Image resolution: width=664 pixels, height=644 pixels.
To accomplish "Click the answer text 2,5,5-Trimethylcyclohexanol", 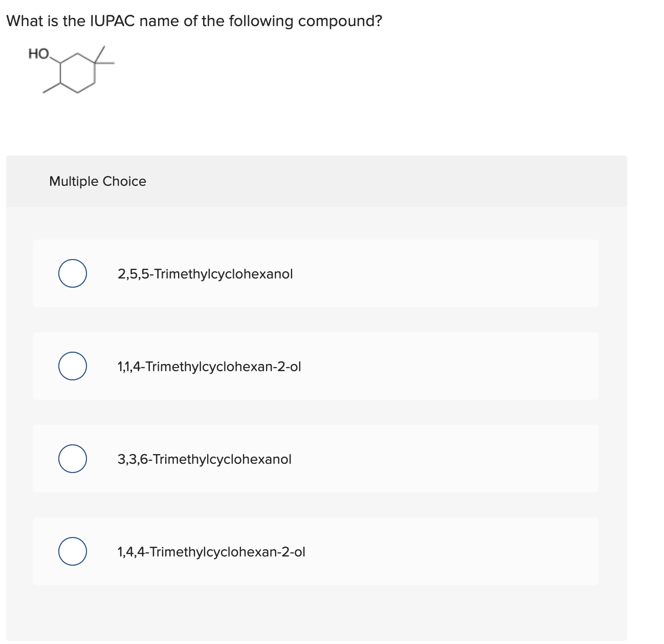I will [x=205, y=273].
